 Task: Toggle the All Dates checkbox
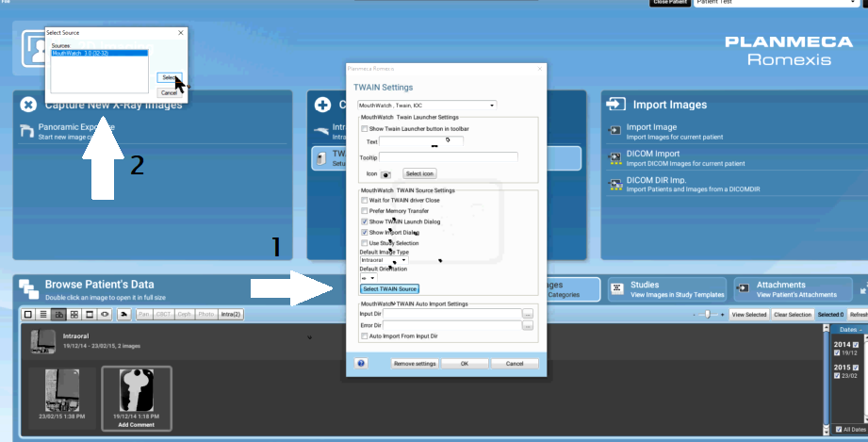click(x=839, y=429)
